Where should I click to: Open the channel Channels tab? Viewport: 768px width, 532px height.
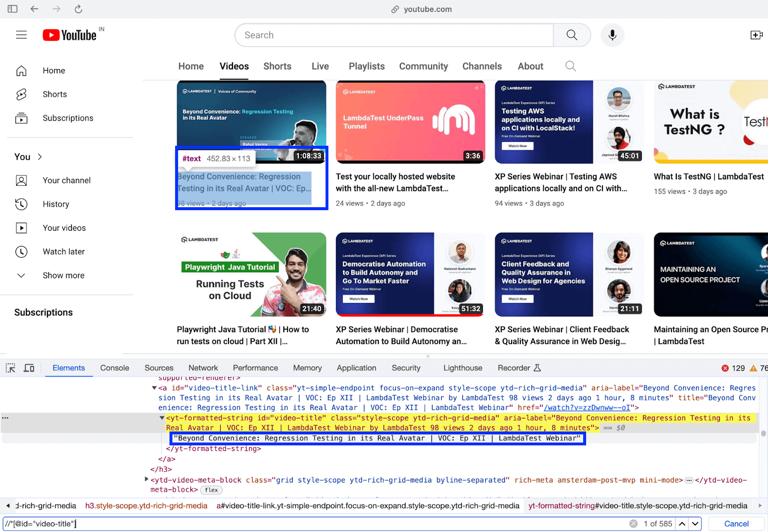click(x=482, y=66)
